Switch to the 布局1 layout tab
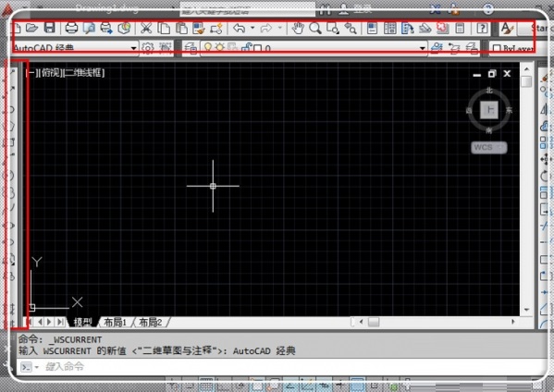This screenshot has width=554, height=392. (116, 322)
